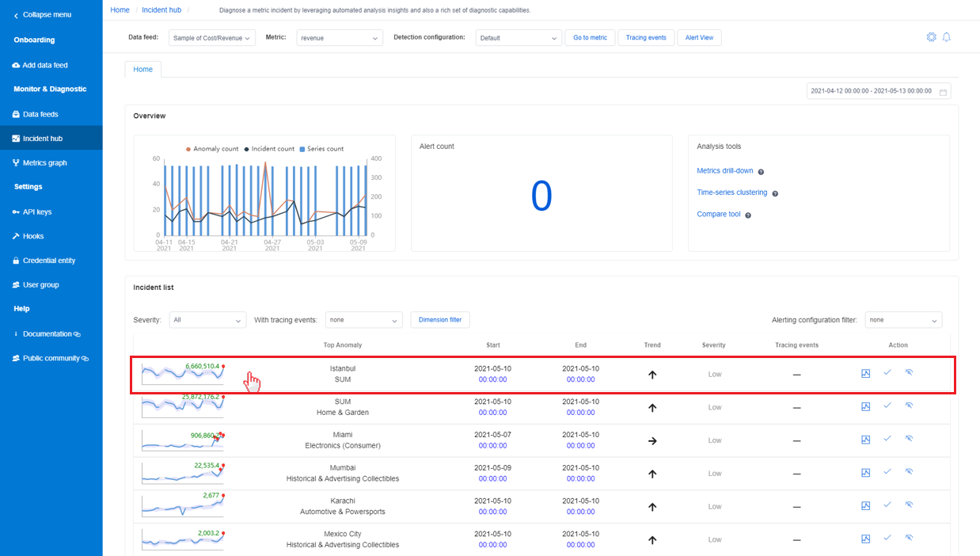980x556 pixels.
Task: Select the Home tab
Action: click(142, 70)
